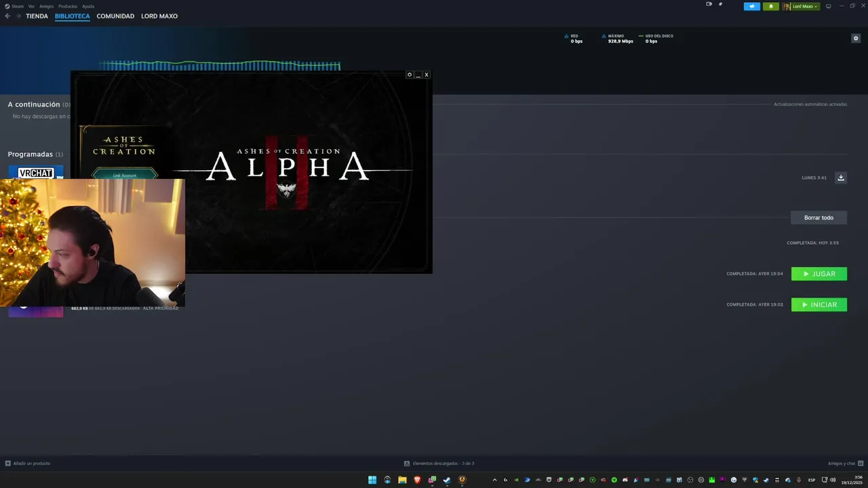Open the Windows Start menu
The width and height of the screenshot is (868, 488).
pos(372,480)
